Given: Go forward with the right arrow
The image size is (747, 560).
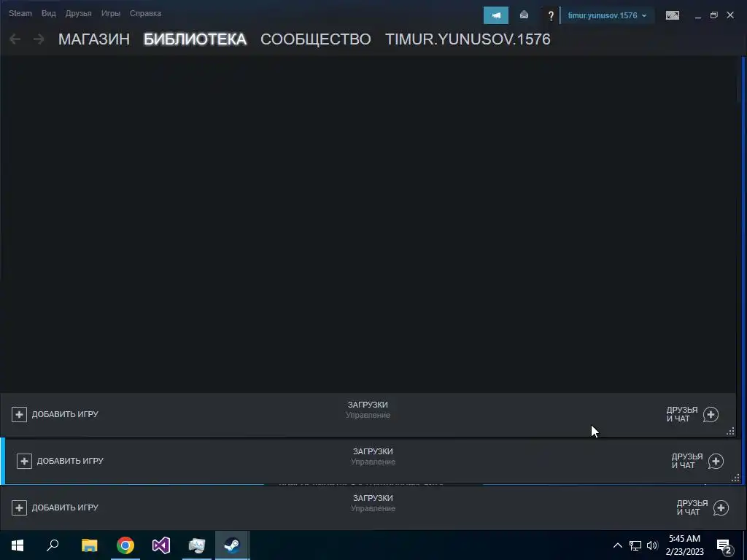Looking at the screenshot, I should click(x=39, y=39).
